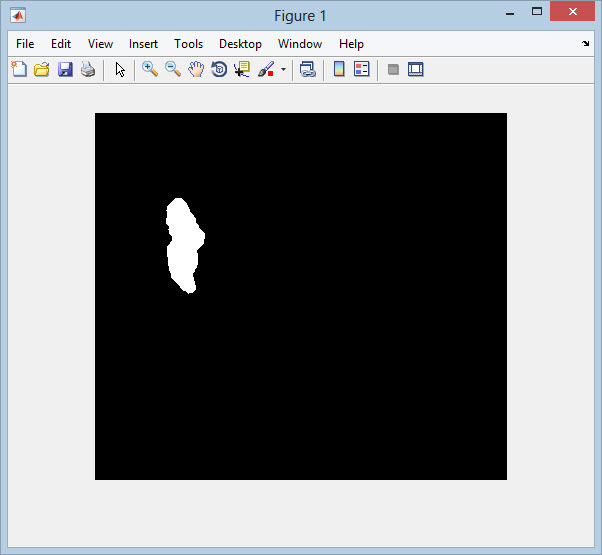The image size is (602, 555).
Task: Open the Help menu
Action: click(x=351, y=44)
